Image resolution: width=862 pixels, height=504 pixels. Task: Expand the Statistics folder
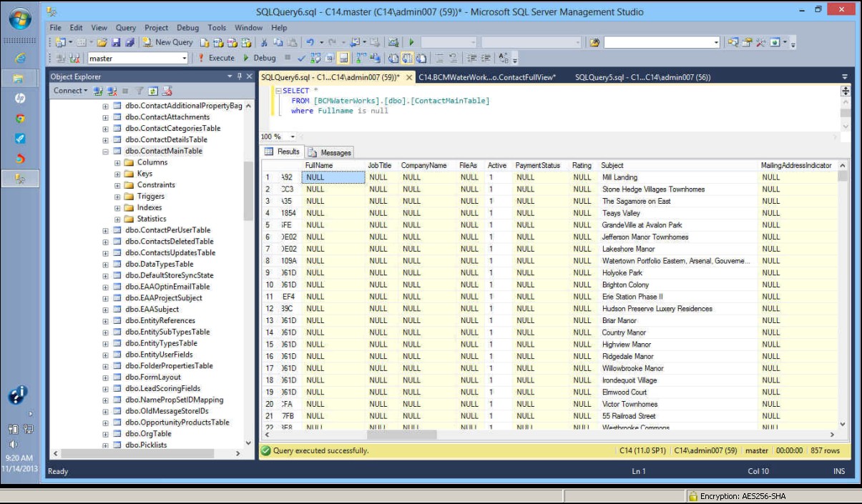[117, 219]
